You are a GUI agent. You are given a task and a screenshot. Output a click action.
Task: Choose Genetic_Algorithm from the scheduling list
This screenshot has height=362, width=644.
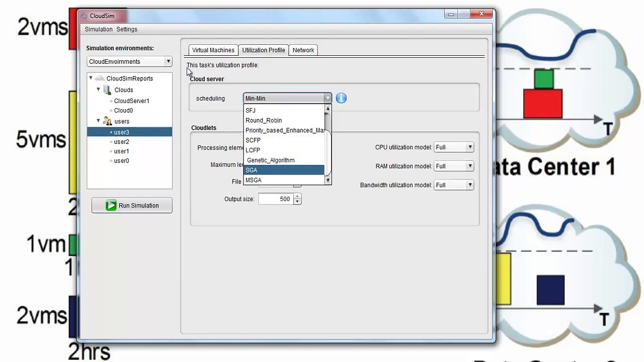[x=284, y=160]
